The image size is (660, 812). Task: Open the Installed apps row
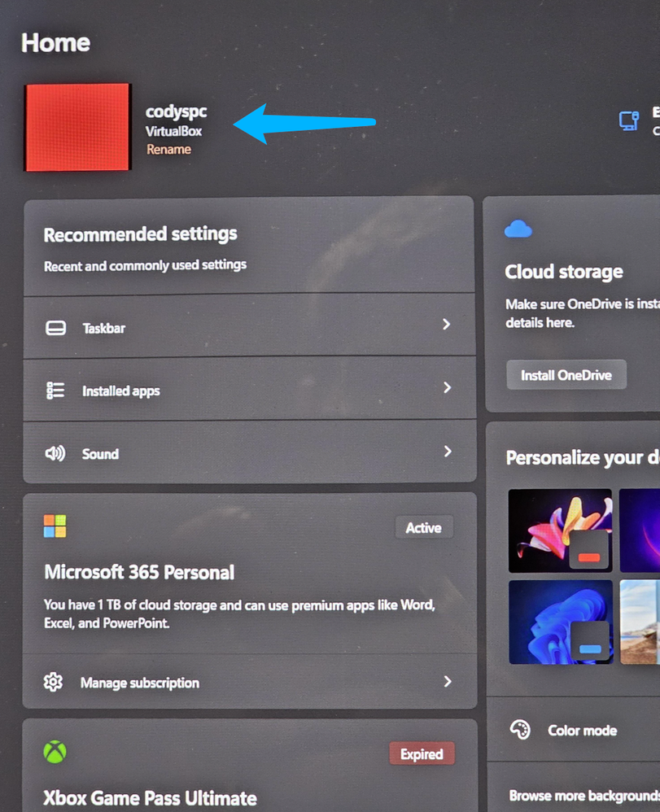[x=249, y=388]
